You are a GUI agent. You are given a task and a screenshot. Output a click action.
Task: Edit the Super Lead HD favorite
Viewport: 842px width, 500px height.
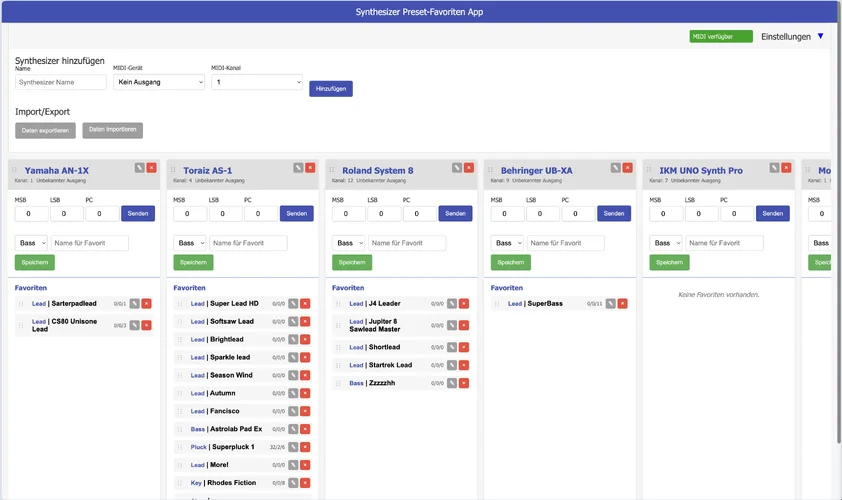tap(293, 304)
